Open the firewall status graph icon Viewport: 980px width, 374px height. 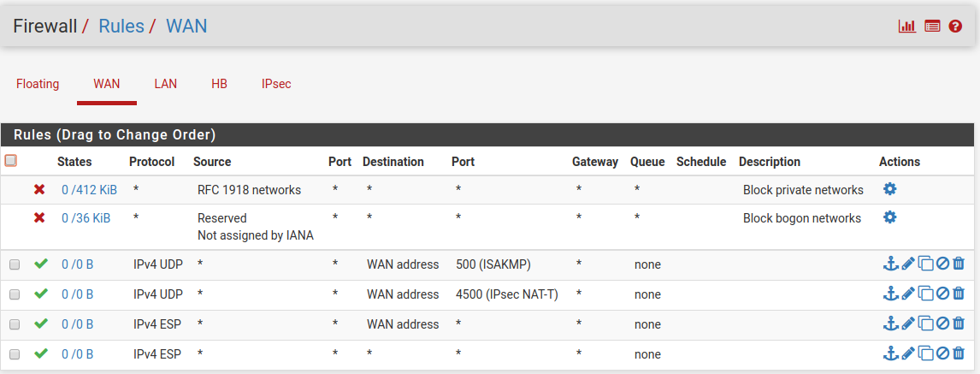click(x=906, y=27)
